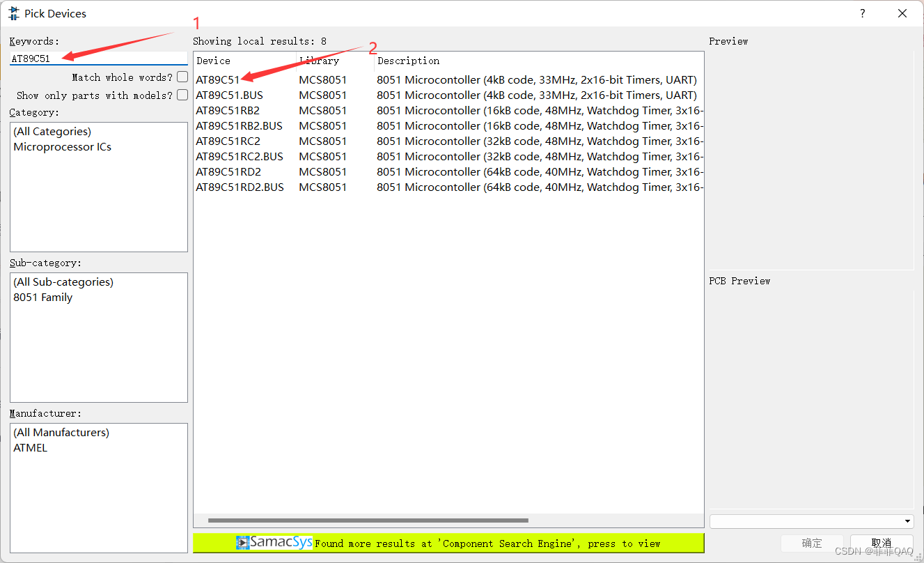Sort by Description column header
This screenshot has height=563, width=924.
539,61
